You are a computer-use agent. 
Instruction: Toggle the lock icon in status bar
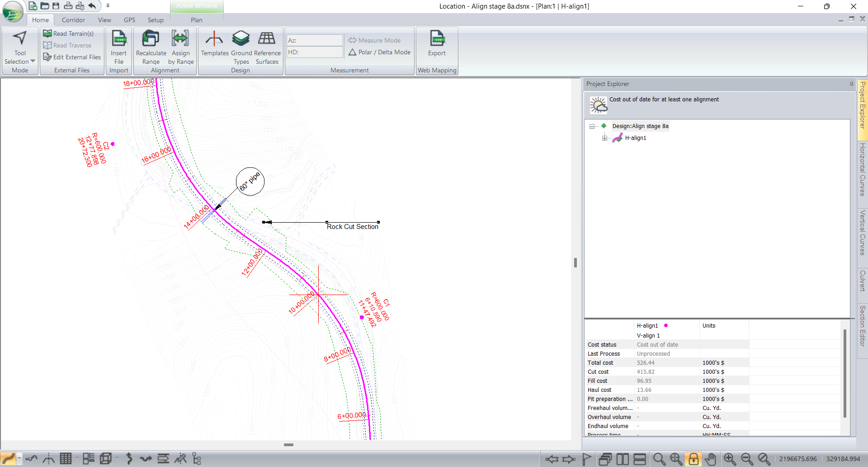[x=693, y=459]
